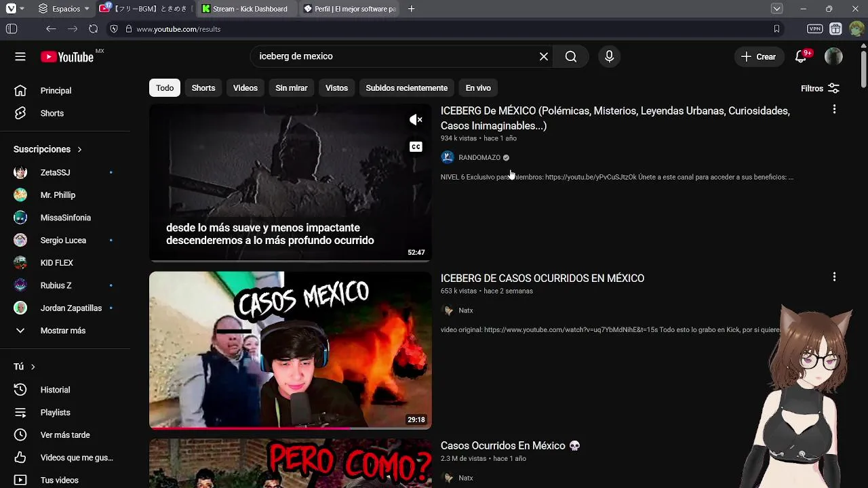Viewport: 868px width, 488px height.
Task: Clear the search box with the X
Action: click(x=544, y=56)
